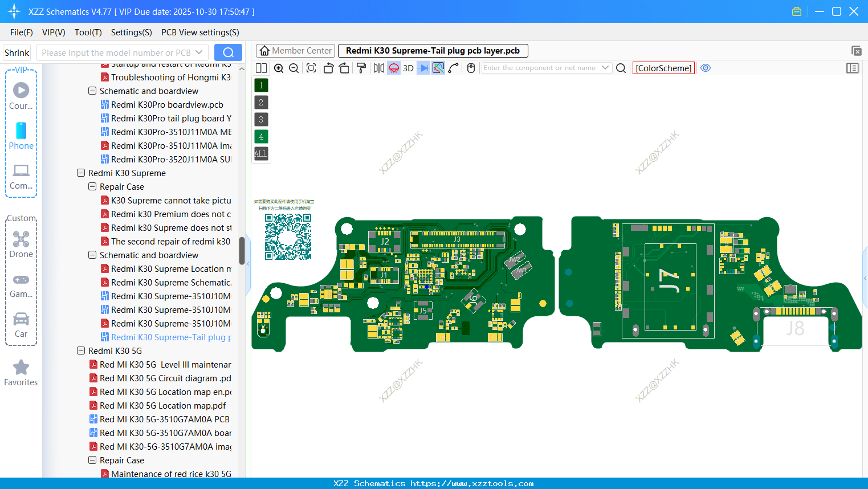Viewport: 868px width, 489px height.
Task: Select the Redmi K30 Supreme-Tail plug pcb layer tab
Action: (433, 51)
